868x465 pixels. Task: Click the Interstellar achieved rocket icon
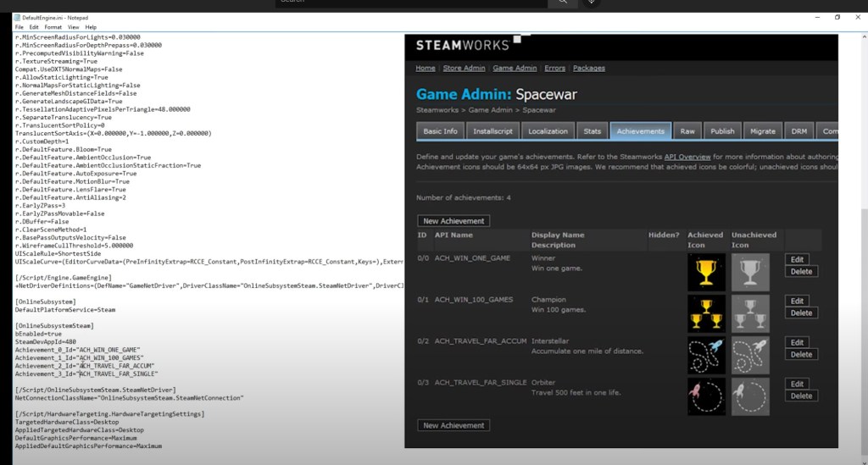click(706, 355)
